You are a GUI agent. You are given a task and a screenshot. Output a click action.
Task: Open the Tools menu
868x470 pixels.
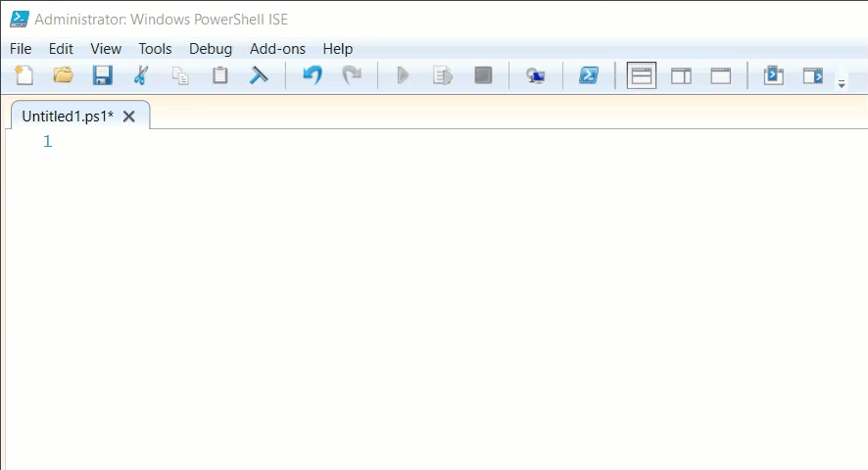pos(155,49)
